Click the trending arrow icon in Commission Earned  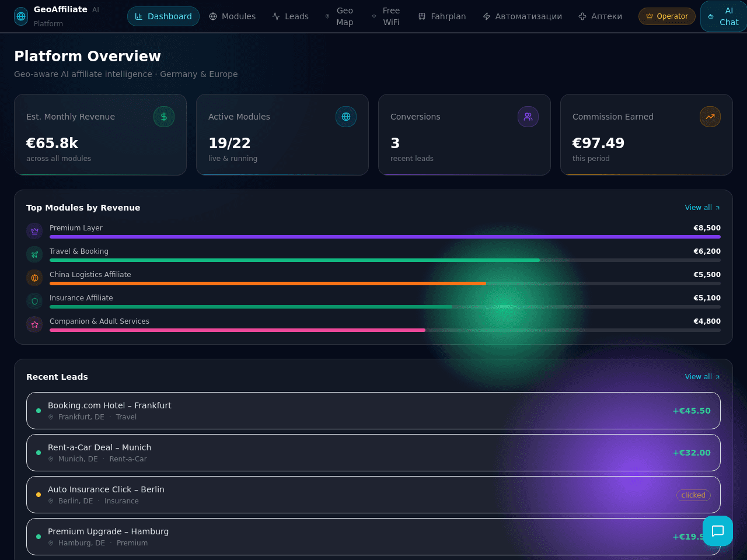pyautogui.click(x=710, y=117)
